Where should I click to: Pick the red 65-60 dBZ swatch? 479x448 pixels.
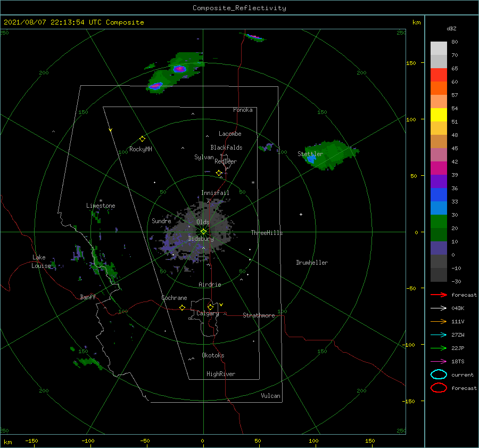(x=439, y=75)
